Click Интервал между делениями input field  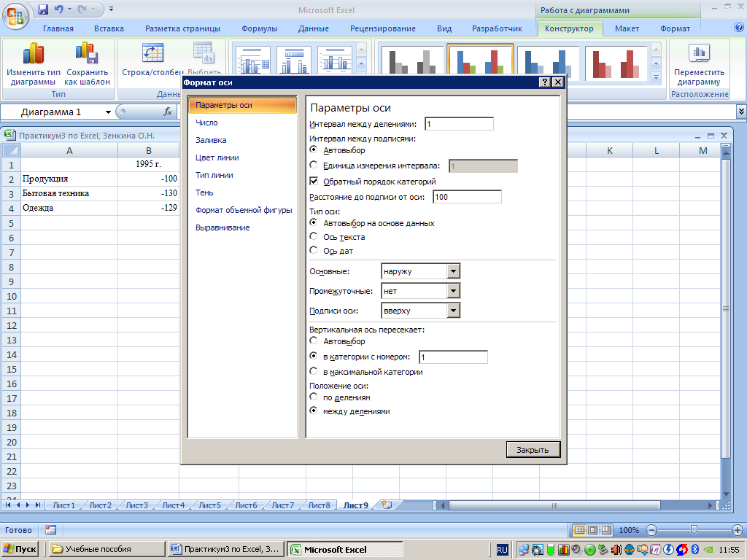click(x=459, y=124)
